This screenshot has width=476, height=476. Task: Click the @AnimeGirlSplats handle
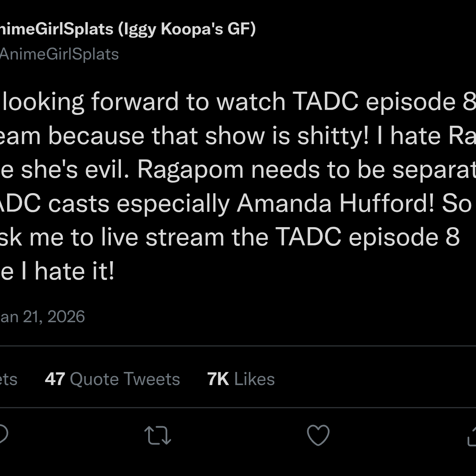(59, 54)
